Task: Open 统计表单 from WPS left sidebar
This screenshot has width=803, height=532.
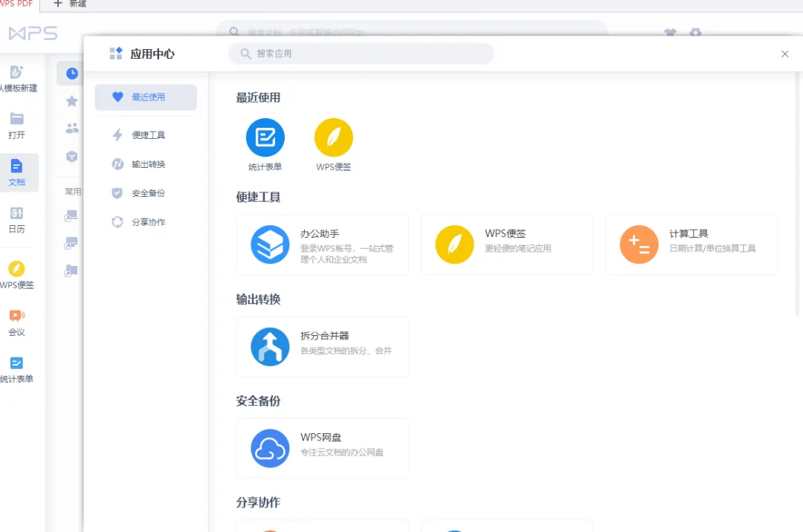Action: tap(17, 370)
